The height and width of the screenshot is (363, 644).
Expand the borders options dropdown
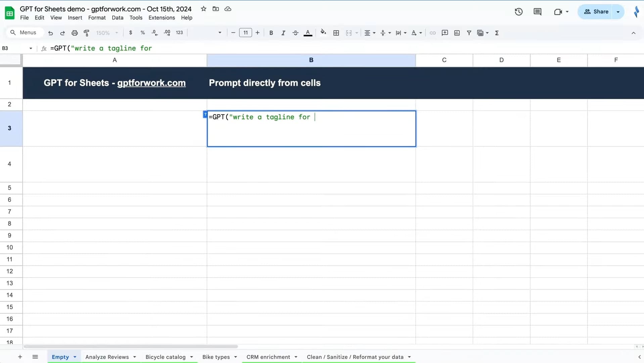[x=336, y=33]
